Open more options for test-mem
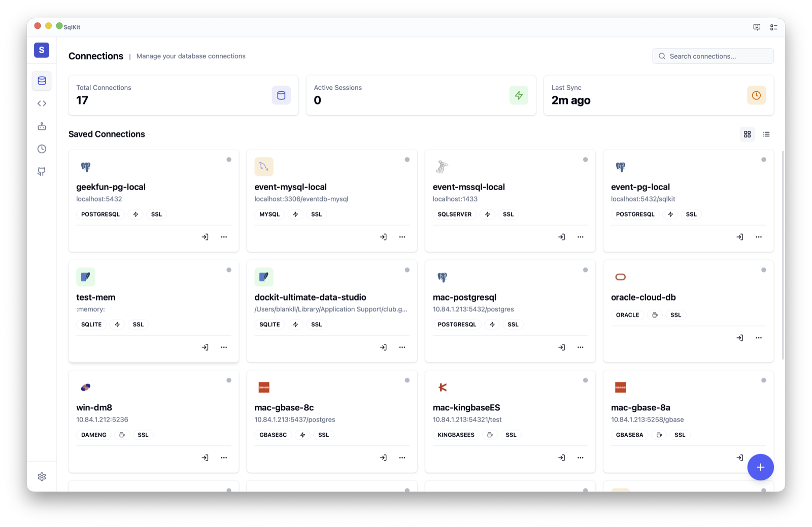The width and height of the screenshot is (812, 527). pyautogui.click(x=224, y=347)
